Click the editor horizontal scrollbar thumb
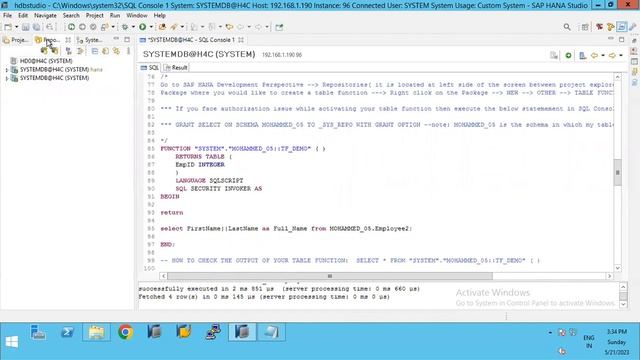 (330, 276)
